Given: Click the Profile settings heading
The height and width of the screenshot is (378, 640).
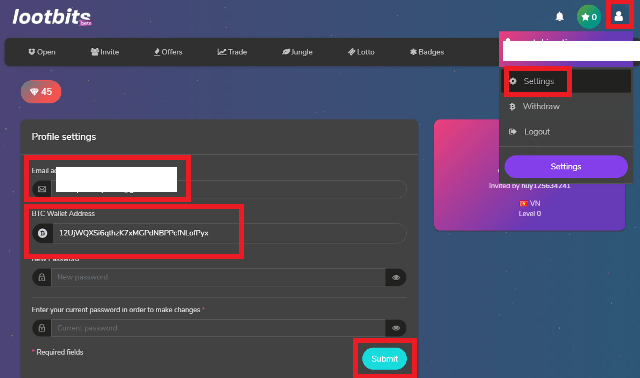Looking at the screenshot, I should pos(64,137).
